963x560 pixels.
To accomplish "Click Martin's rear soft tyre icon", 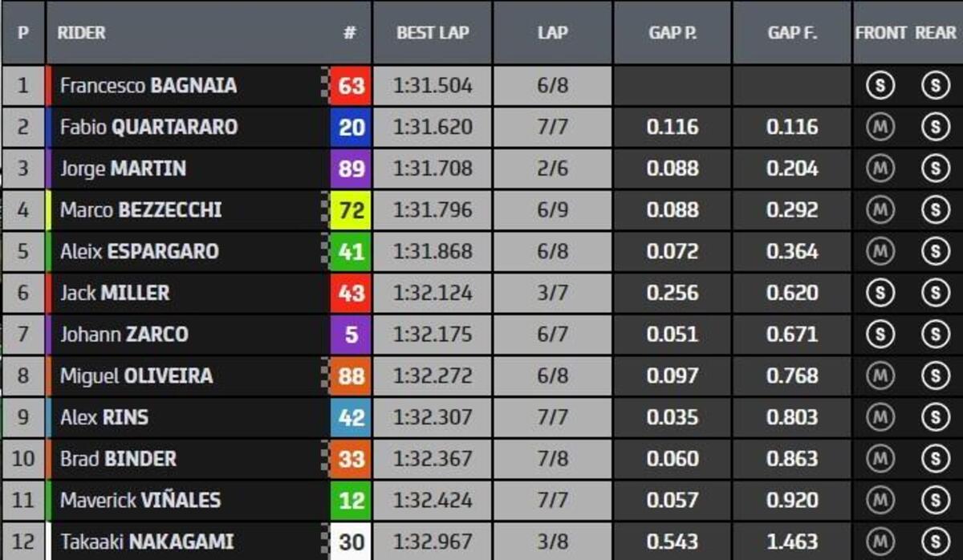I will click(x=935, y=168).
